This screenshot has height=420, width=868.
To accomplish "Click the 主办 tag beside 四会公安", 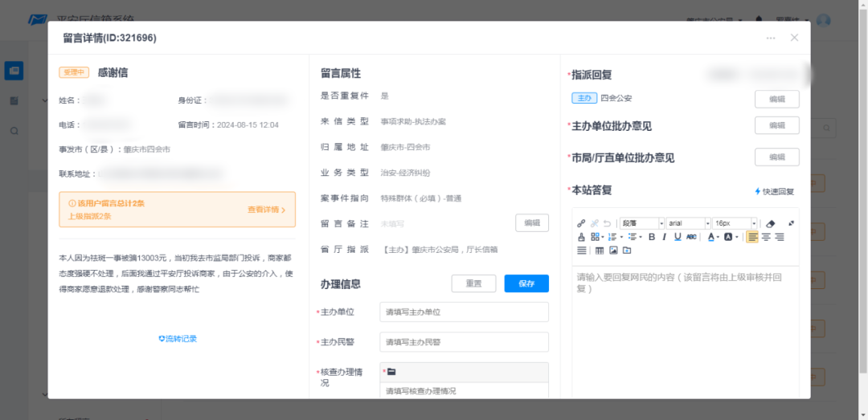I will click(x=584, y=99).
